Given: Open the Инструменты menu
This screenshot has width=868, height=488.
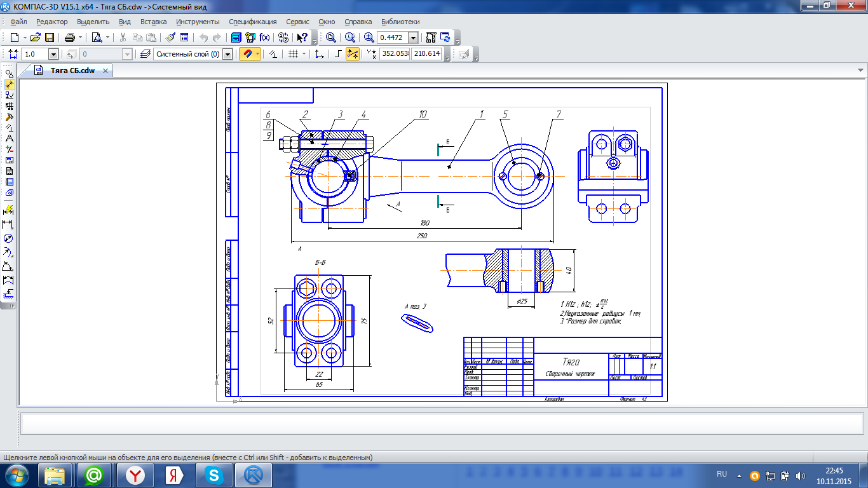Looking at the screenshot, I should coord(198,22).
